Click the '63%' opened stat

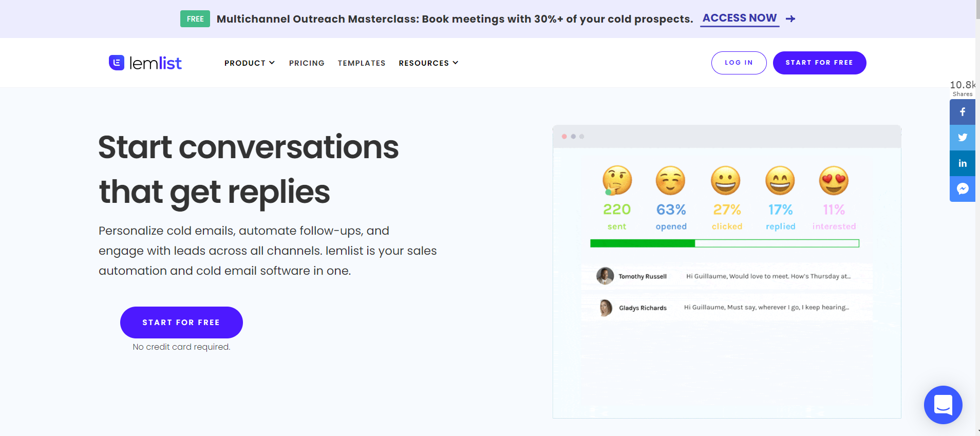[671, 210]
